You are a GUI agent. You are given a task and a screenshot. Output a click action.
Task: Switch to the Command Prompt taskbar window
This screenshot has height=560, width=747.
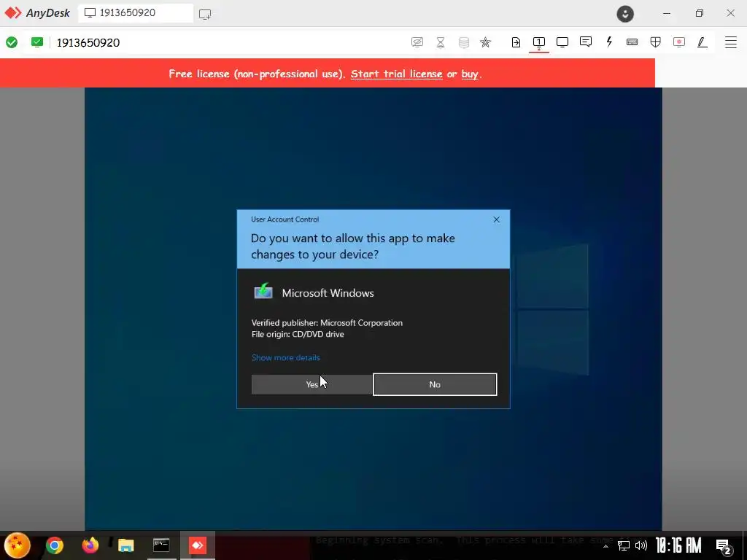pos(161,545)
